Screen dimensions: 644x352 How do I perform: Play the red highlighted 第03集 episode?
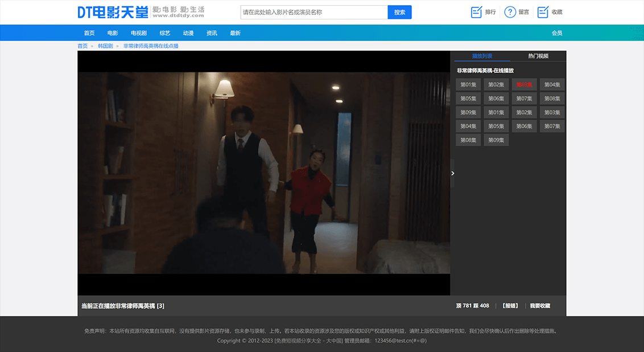coord(524,85)
